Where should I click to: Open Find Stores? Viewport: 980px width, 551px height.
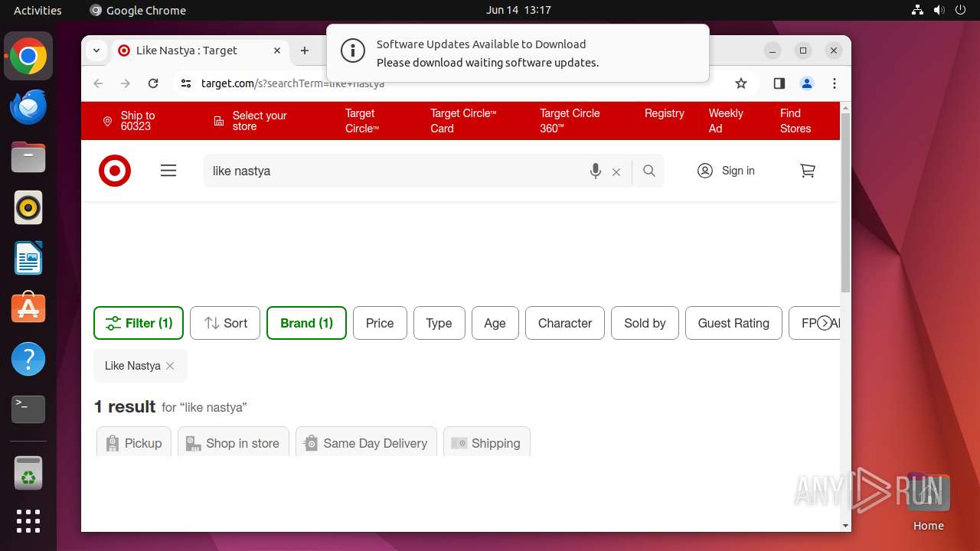(795, 121)
